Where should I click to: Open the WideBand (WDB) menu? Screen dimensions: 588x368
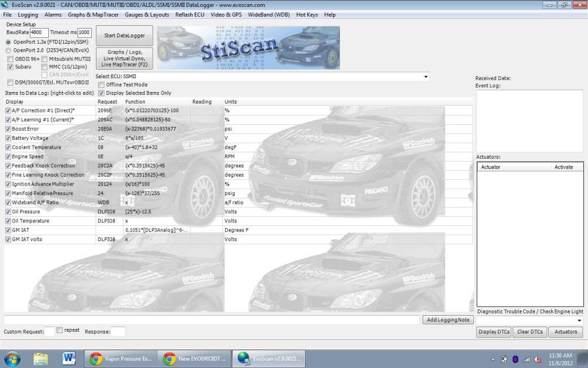(269, 14)
